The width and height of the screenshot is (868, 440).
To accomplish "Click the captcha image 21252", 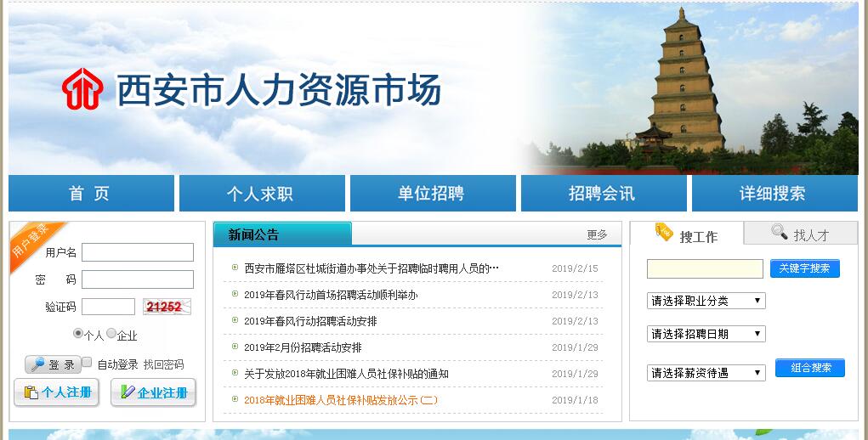I will [167, 307].
